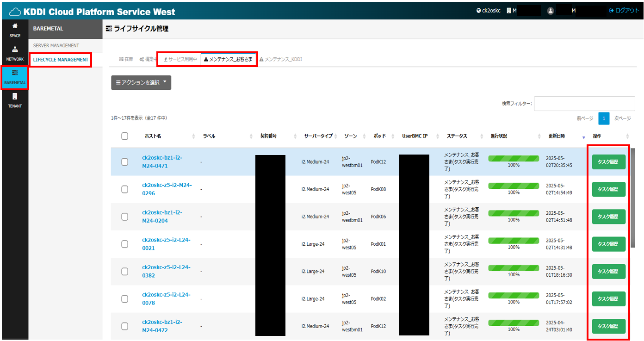The width and height of the screenshot is (644, 341).
Task: Check the row for ck2oskc-bz1-i2-M24-0472
Action: click(x=124, y=326)
